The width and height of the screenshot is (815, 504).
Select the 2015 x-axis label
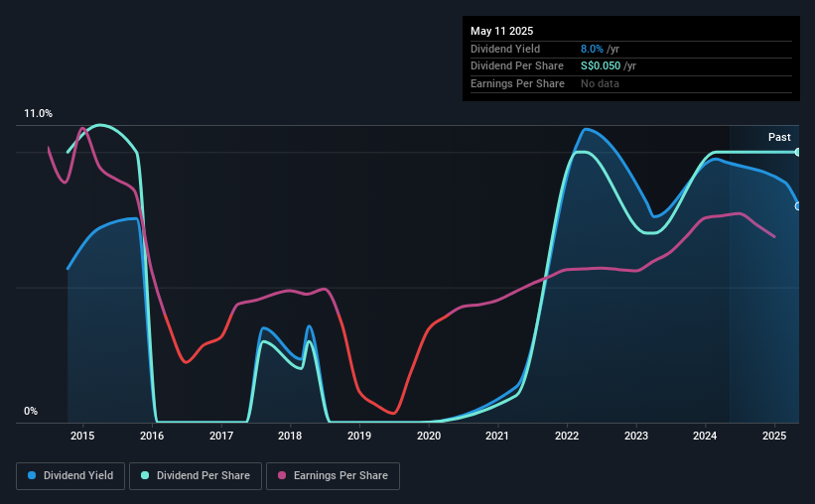pyautogui.click(x=82, y=436)
